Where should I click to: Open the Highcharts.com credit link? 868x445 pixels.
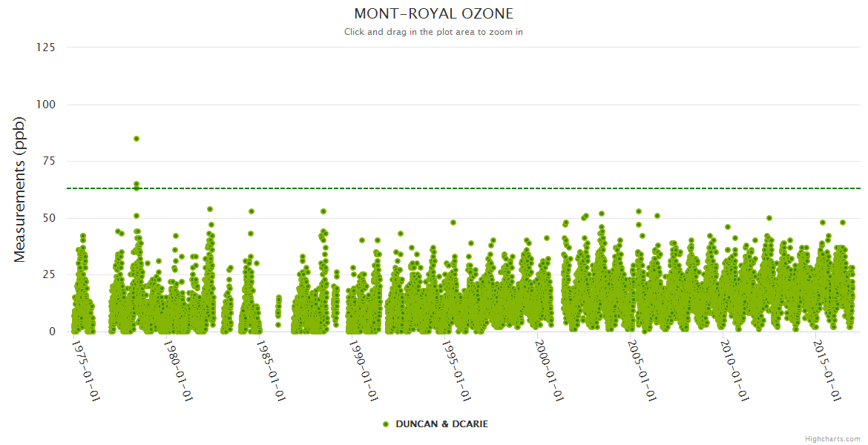click(x=832, y=439)
